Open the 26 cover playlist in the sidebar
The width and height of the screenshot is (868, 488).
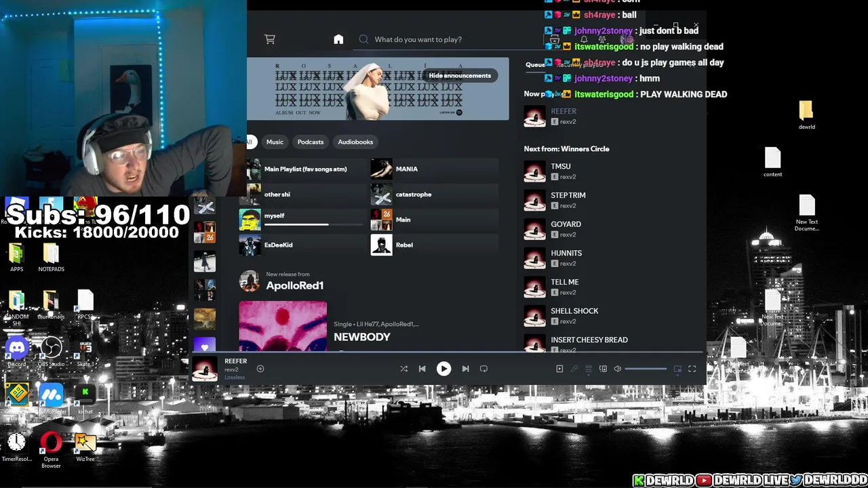pyautogui.click(x=205, y=232)
